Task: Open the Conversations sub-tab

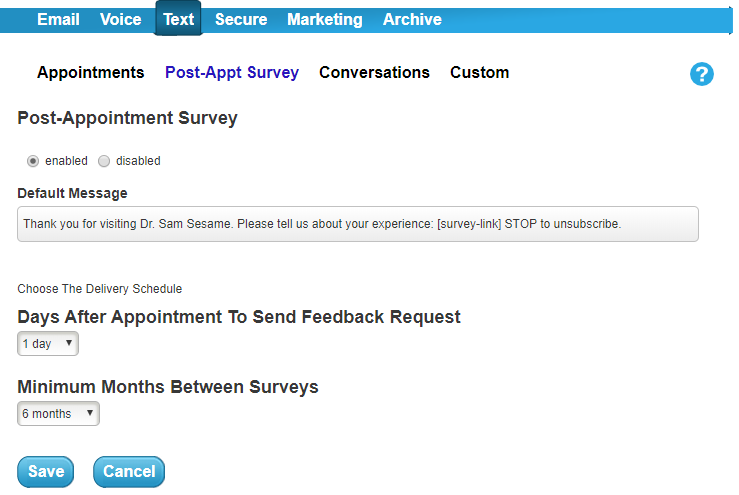Action: coord(374,73)
